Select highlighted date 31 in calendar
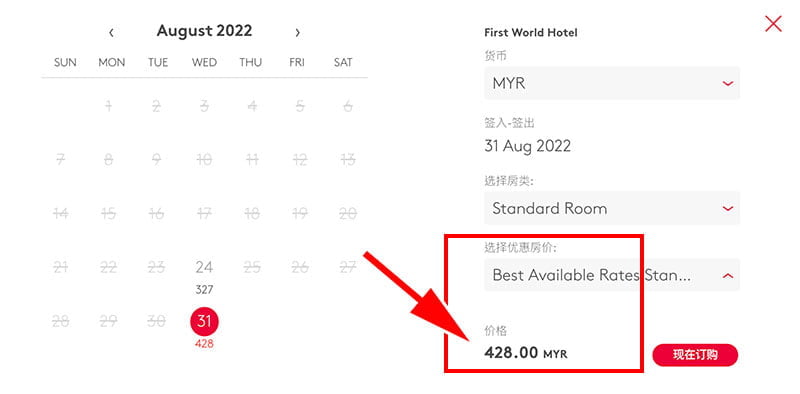 [204, 321]
